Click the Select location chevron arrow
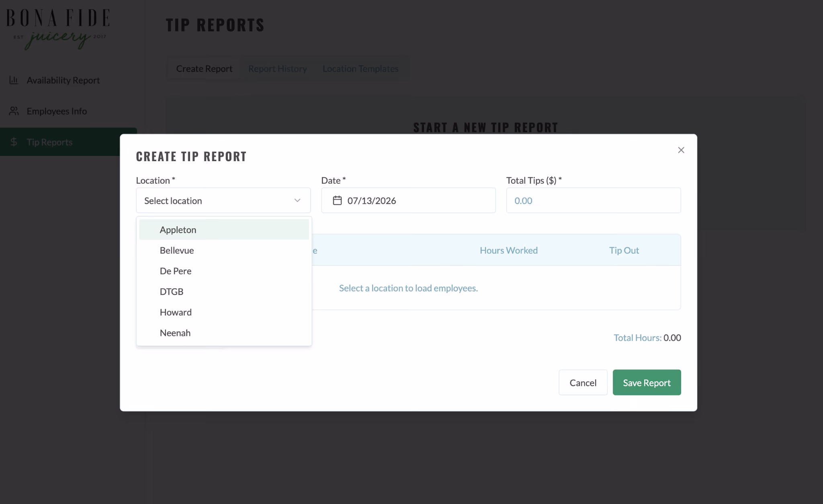The image size is (823, 504). point(297,200)
